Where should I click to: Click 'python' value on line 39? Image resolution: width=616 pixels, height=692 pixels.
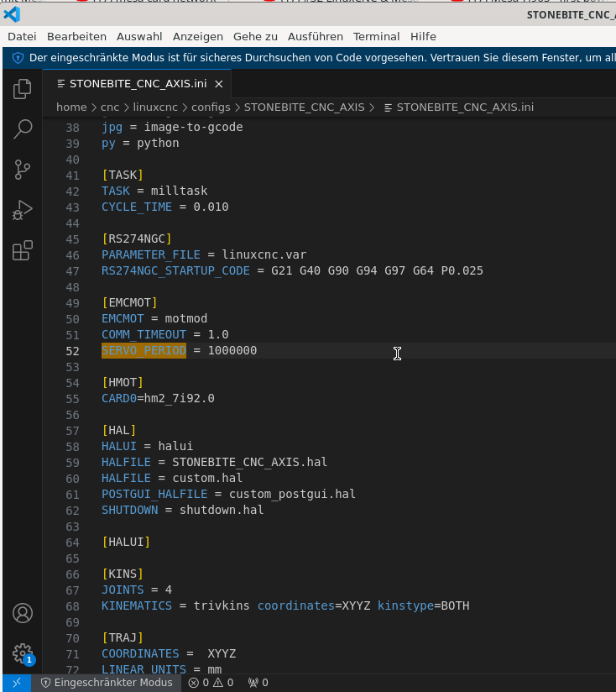click(x=158, y=143)
